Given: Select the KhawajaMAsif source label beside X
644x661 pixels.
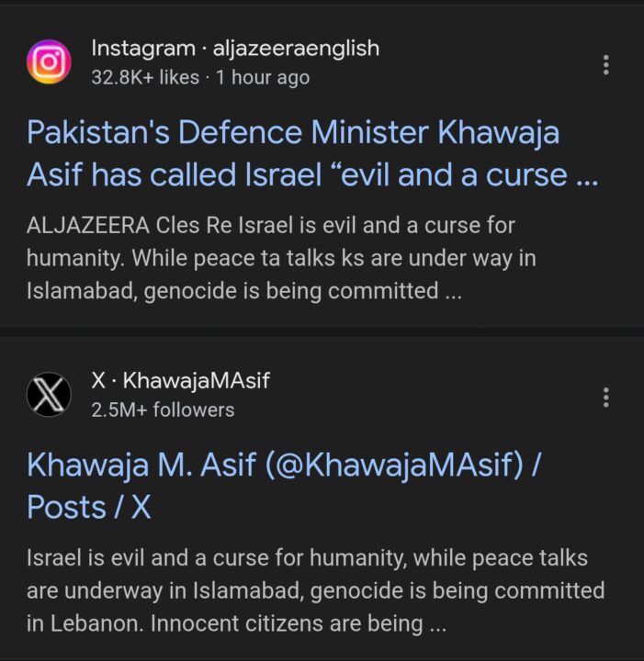Looking at the screenshot, I should pos(197,380).
